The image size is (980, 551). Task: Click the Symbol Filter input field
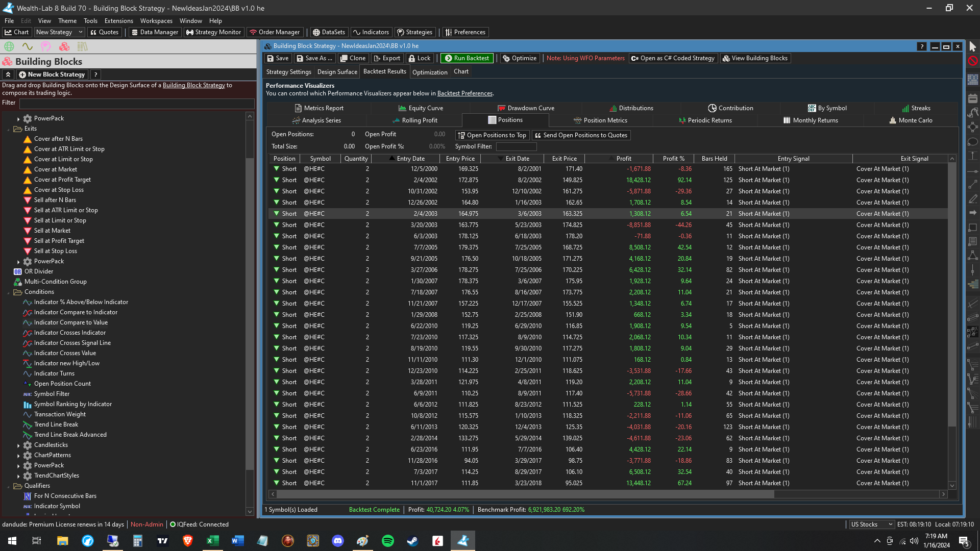coord(516,147)
